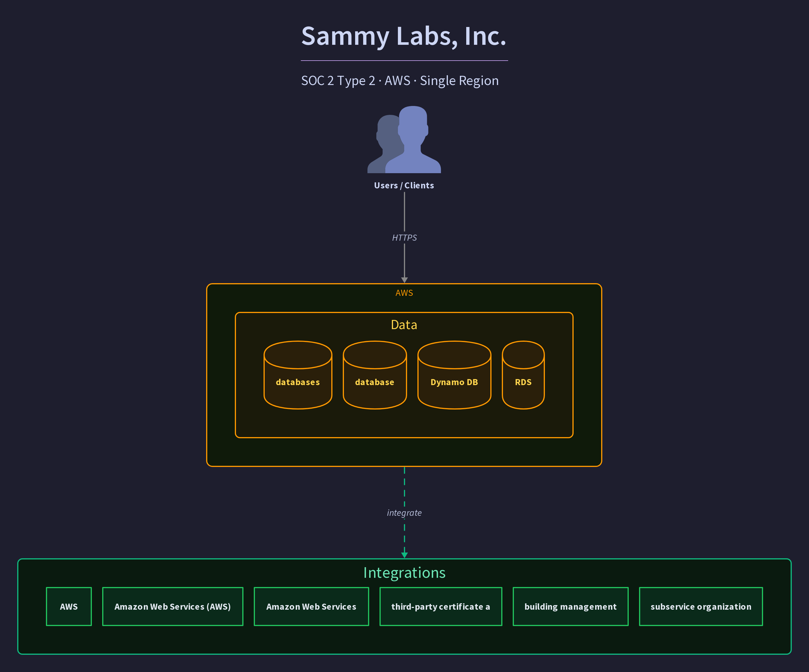809x672 pixels.
Task: Select Amazon Web Services (AWS) box
Action: point(173,607)
